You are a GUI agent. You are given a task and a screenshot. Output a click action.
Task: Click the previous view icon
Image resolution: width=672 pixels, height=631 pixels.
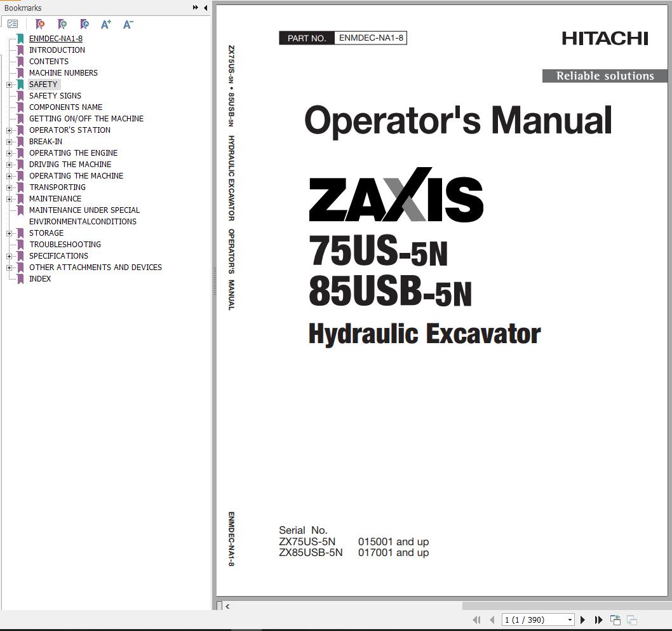click(x=615, y=620)
